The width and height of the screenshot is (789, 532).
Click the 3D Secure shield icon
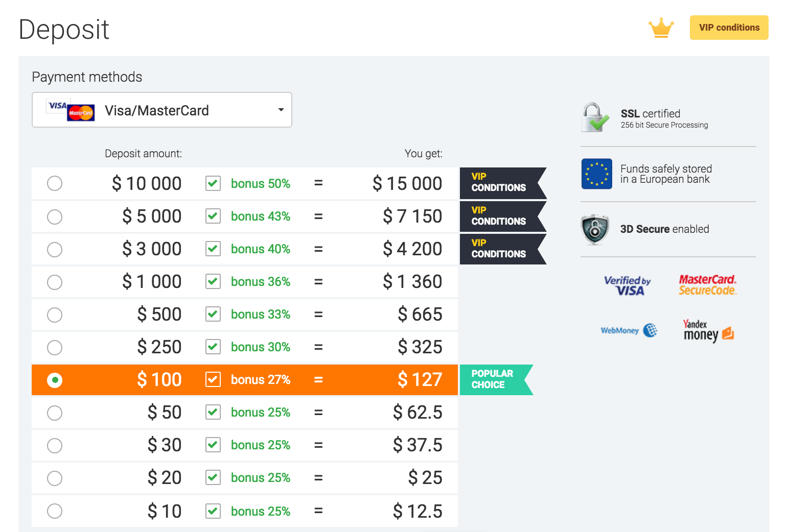point(595,229)
